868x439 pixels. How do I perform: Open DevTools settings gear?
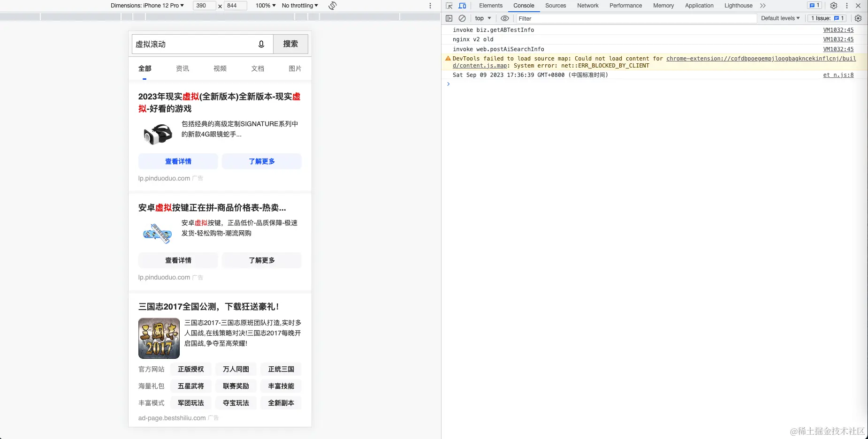pos(834,6)
